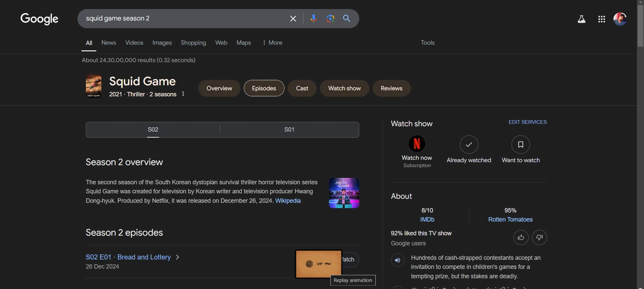Open search Tools
644x289 pixels.
click(x=427, y=43)
